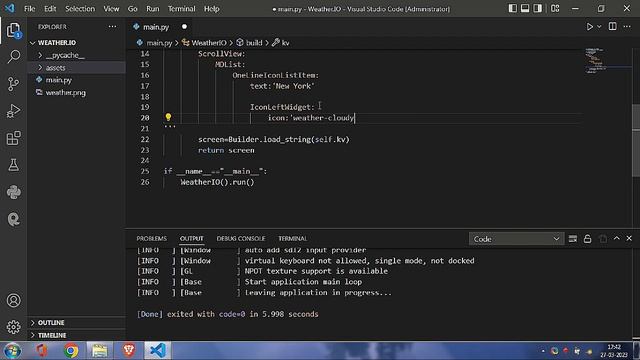
Task: Open the Extensions view
Action: (13, 138)
